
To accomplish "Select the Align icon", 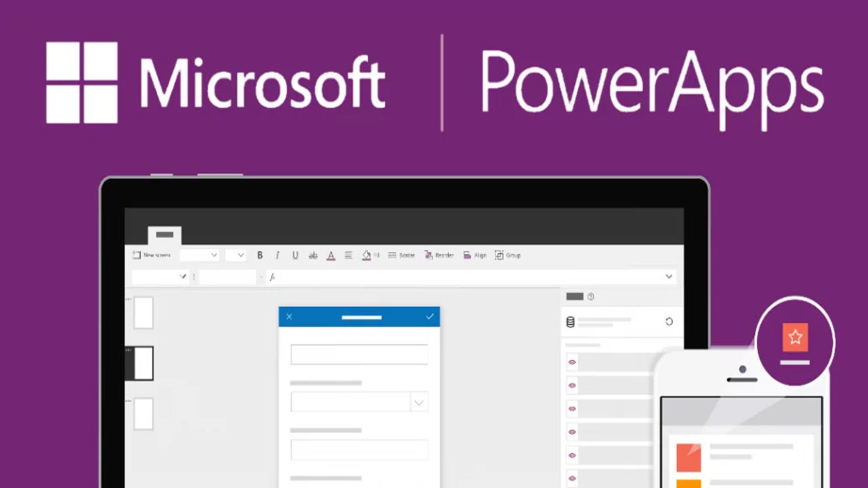I will [466, 255].
